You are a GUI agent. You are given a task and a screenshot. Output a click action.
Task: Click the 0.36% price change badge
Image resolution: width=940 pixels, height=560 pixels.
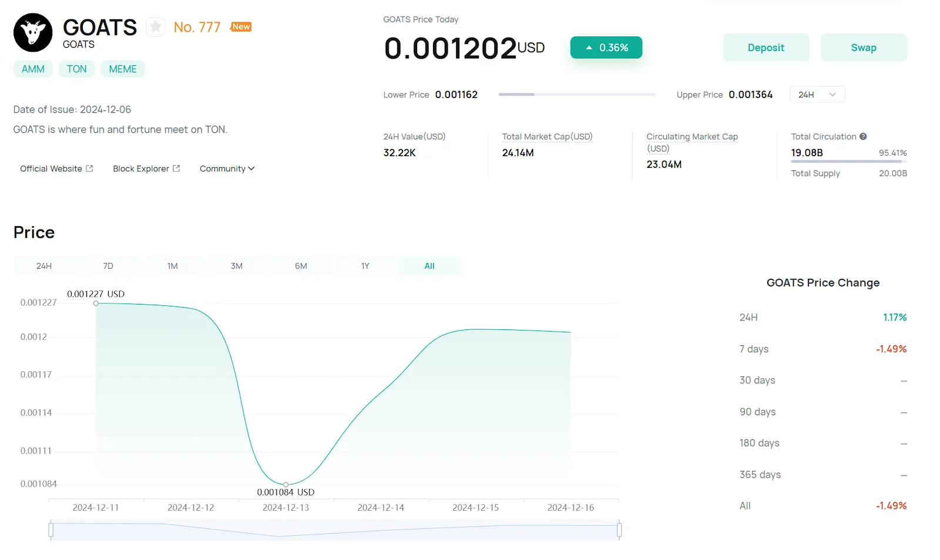[606, 48]
